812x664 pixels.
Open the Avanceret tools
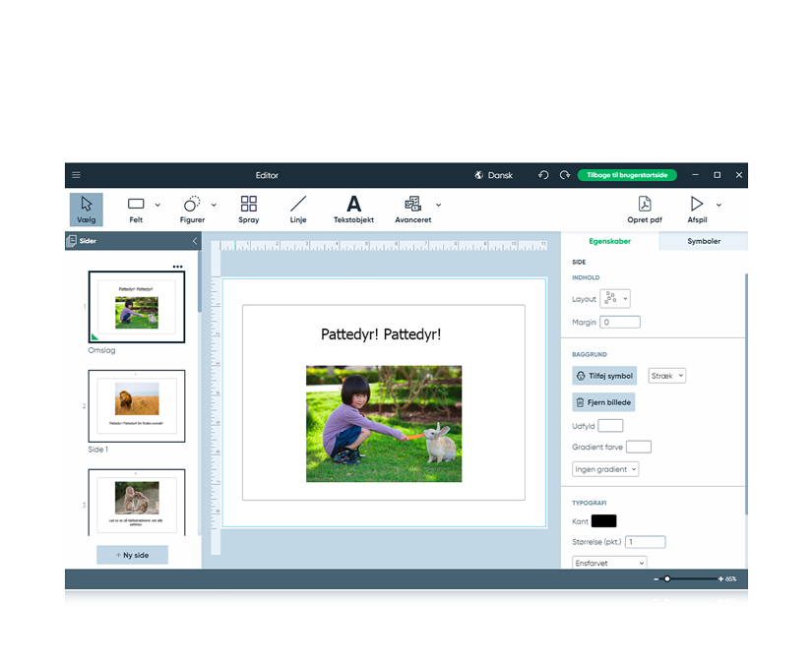412,209
